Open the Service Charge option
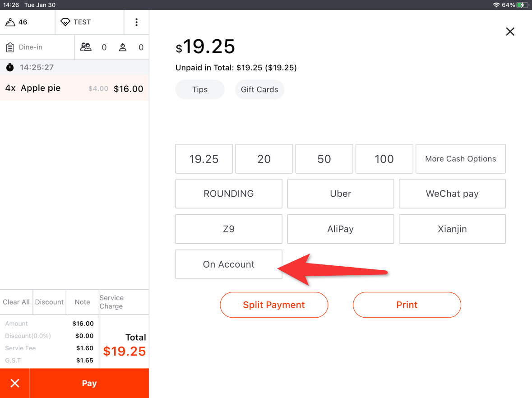 pos(124,302)
